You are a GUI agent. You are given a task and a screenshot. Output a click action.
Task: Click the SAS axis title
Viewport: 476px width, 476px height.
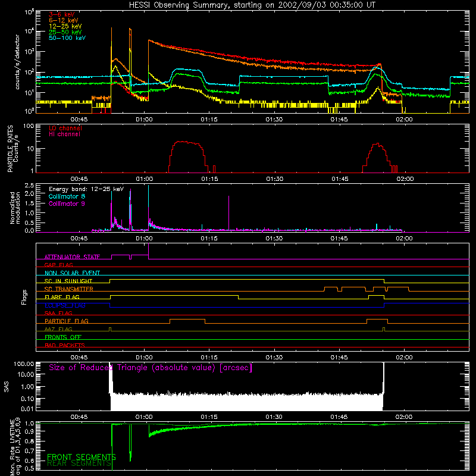7,387
